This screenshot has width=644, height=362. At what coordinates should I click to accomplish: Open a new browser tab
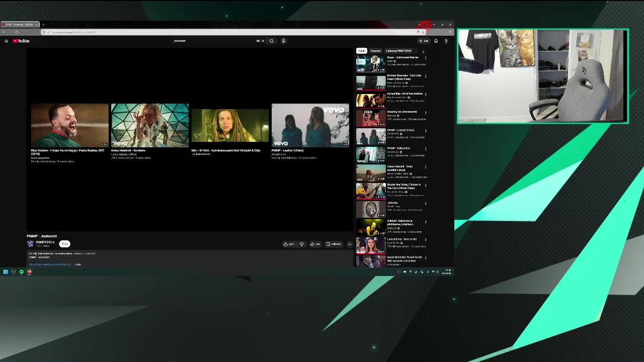[x=43, y=24]
